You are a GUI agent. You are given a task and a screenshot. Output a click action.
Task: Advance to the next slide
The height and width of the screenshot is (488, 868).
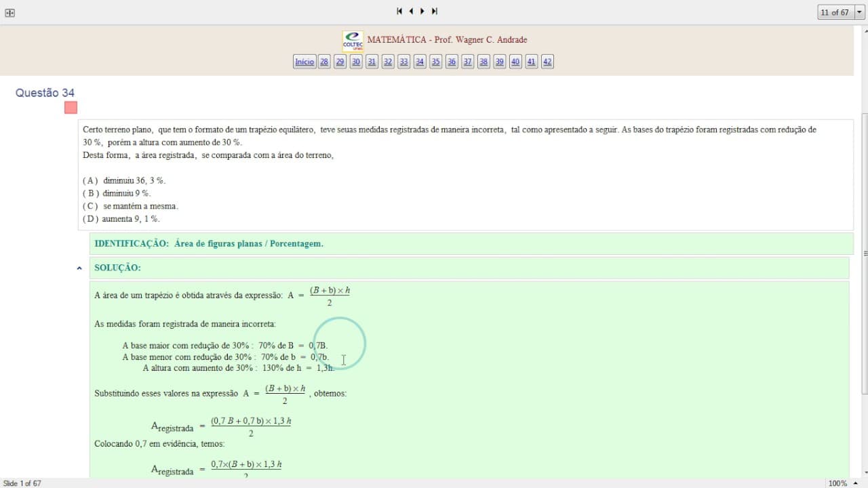[x=422, y=12]
